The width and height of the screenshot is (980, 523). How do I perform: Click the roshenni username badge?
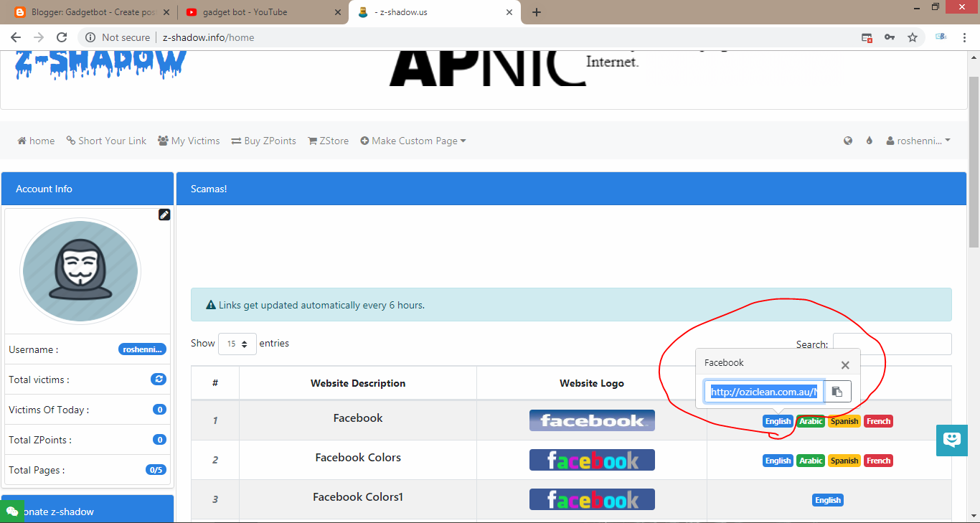[x=142, y=349]
